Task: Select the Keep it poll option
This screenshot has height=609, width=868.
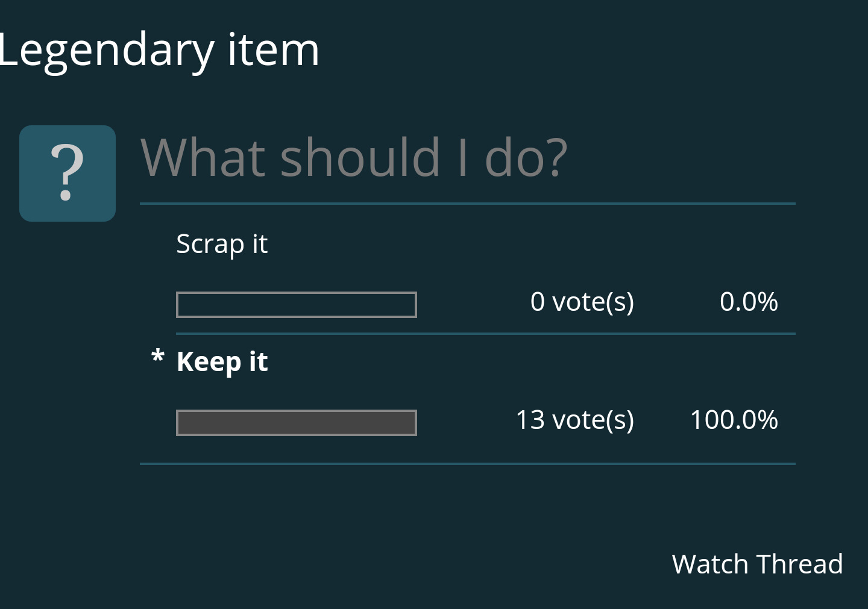Action: pos(222,363)
